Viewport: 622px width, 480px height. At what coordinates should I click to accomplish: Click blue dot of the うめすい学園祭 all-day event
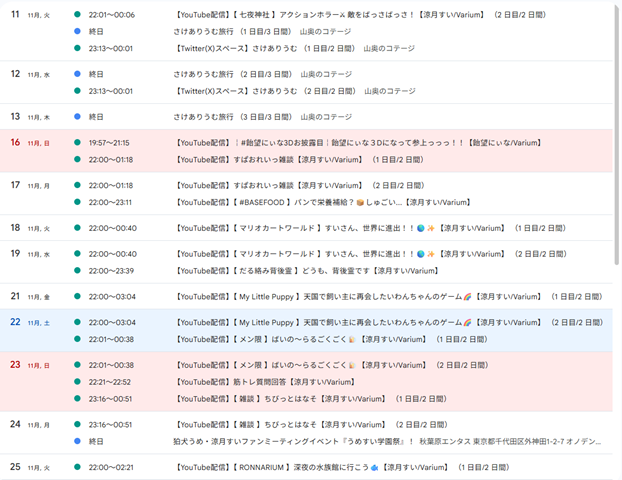[x=78, y=440]
